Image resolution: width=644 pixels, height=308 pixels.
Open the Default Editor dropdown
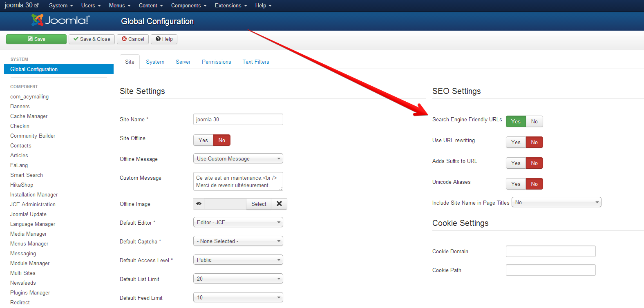[238, 222]
